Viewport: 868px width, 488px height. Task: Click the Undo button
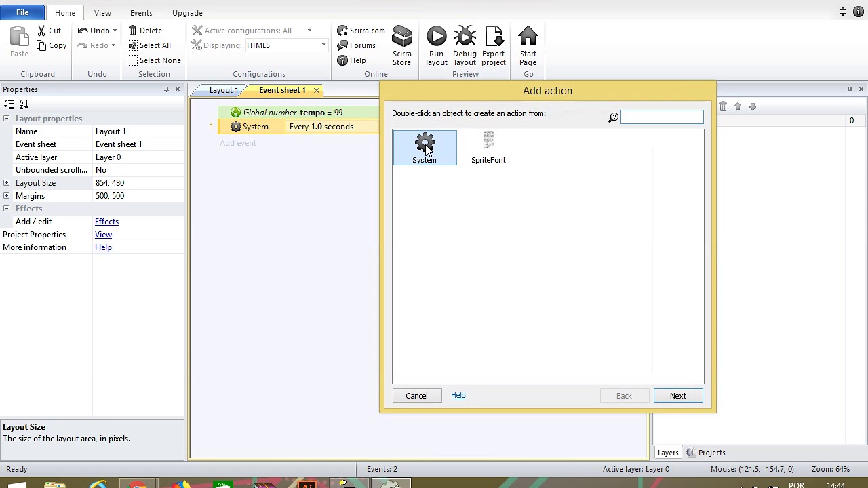[x=94, y=30]
